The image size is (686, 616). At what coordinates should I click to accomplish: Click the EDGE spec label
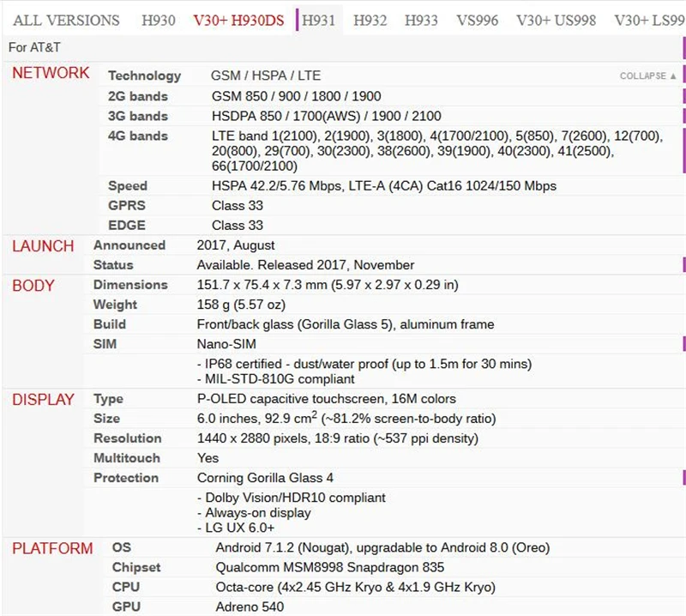[x=127, y=225]
